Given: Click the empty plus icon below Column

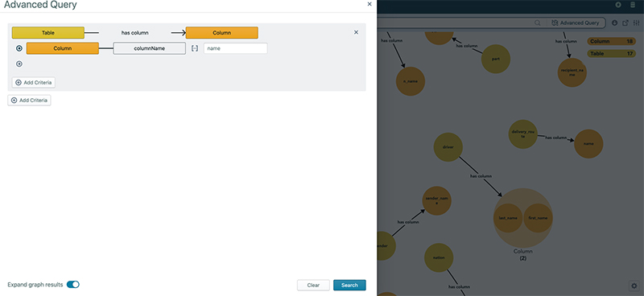Looking at the screenshot, I should (19, 64).
